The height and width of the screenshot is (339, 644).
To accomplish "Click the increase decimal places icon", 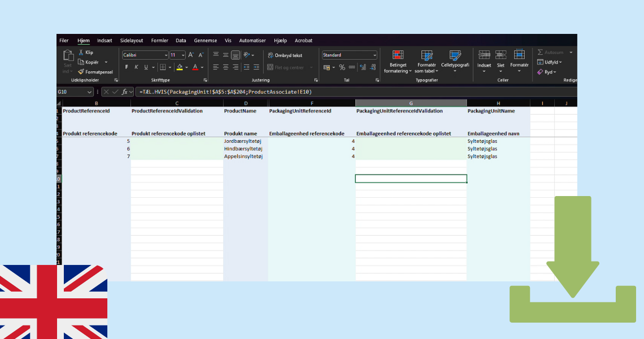I will [x=363, y=67].
